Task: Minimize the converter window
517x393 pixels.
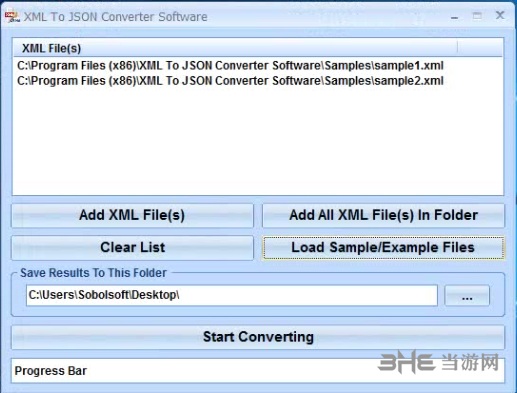Action: coord(454,17)
